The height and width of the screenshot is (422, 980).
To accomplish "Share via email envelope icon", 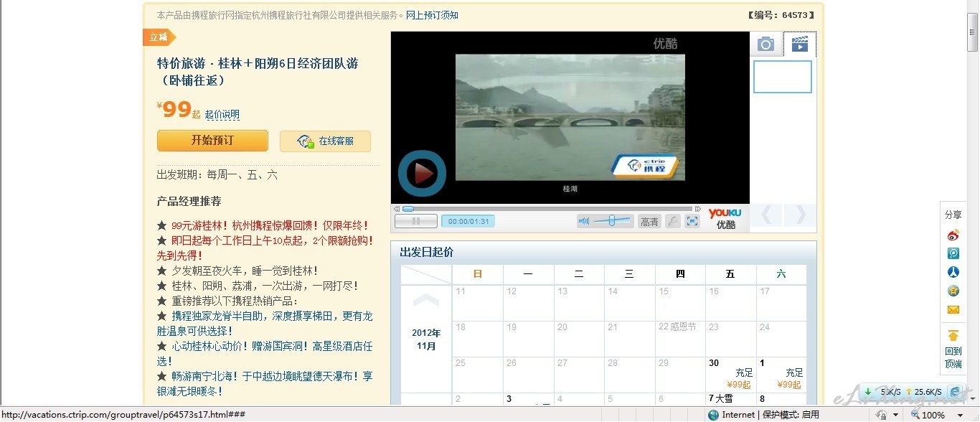I will 953,310.
